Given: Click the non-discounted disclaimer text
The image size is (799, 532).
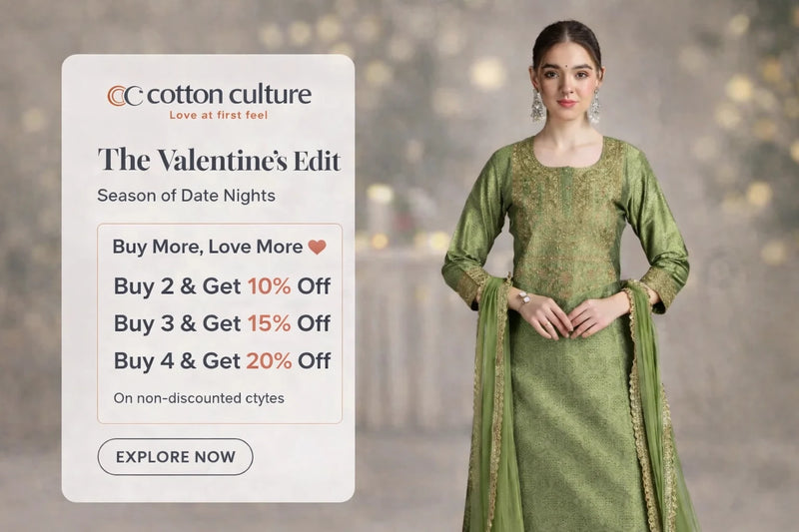Looking at the screenshot, I should point(199,397).
